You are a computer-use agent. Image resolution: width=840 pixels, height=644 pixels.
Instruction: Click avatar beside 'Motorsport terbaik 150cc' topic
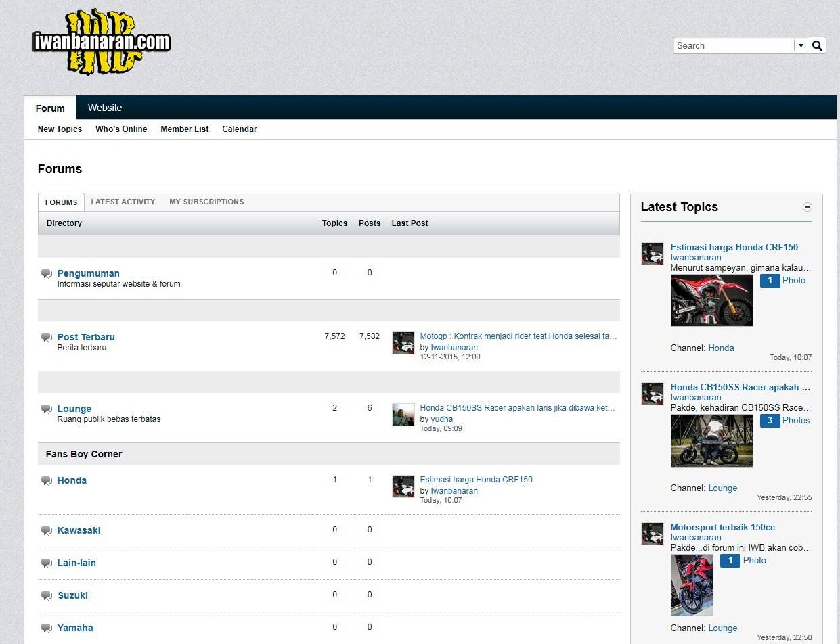coord(653,534)
